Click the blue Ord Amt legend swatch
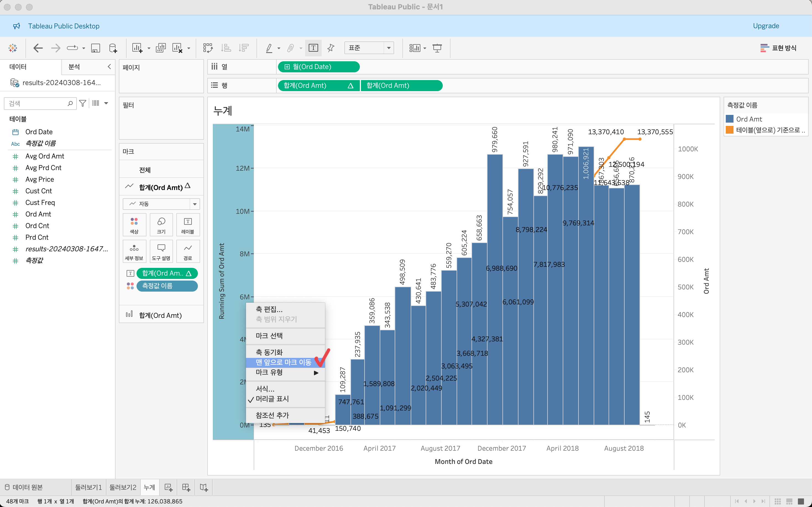Image resolution: width=812 pixels, height=507 pixels. [x=729, y=119]
